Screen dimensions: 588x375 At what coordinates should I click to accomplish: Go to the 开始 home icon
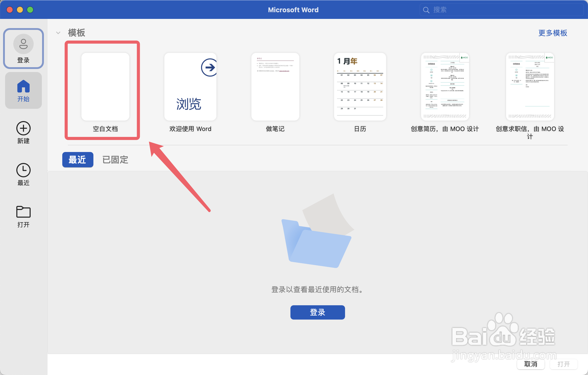click(x=23, y=86)
